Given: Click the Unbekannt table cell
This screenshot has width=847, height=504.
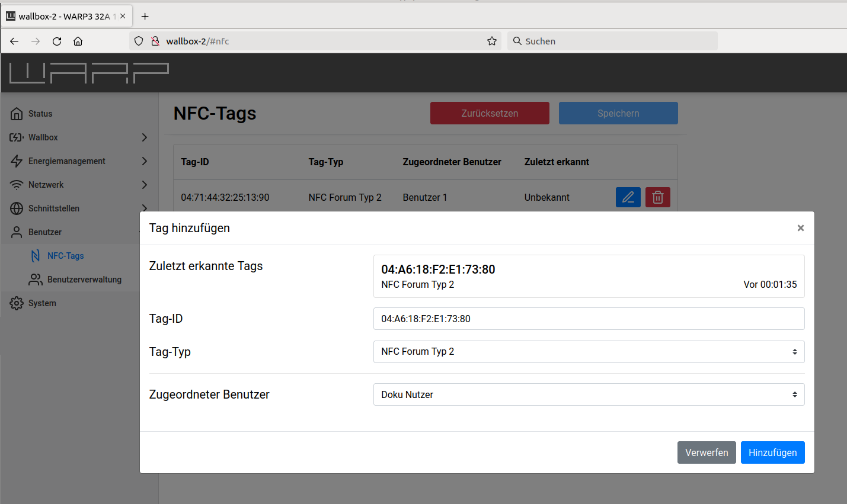Looking at the screenshot, I should (x=546, y=197).
